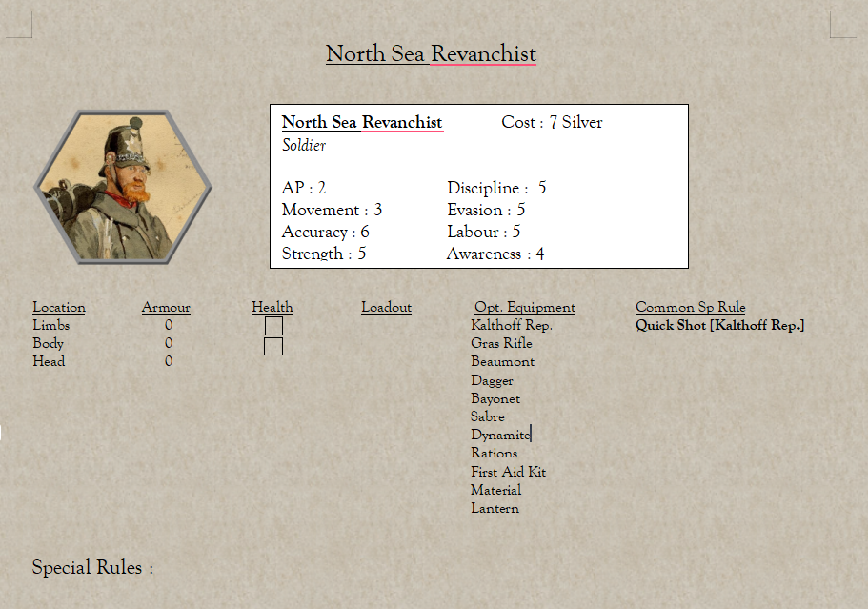Click the Loadout column header
This screenshot has width=868, height=609.
(x=387, y=307)
